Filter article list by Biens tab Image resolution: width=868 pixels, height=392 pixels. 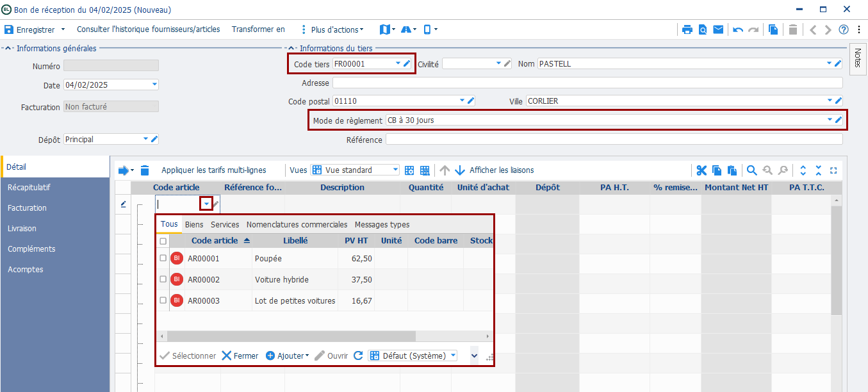click(x=194, y=225)
